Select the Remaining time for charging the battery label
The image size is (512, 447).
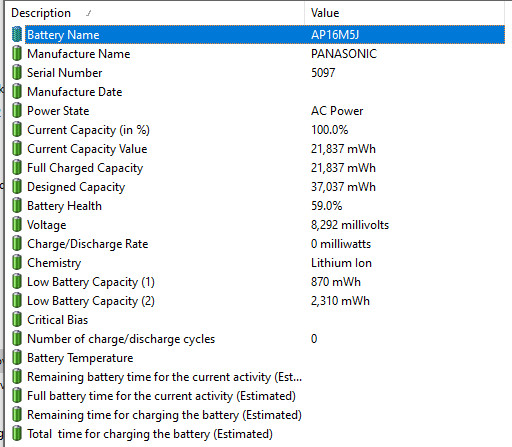point(164,415)
